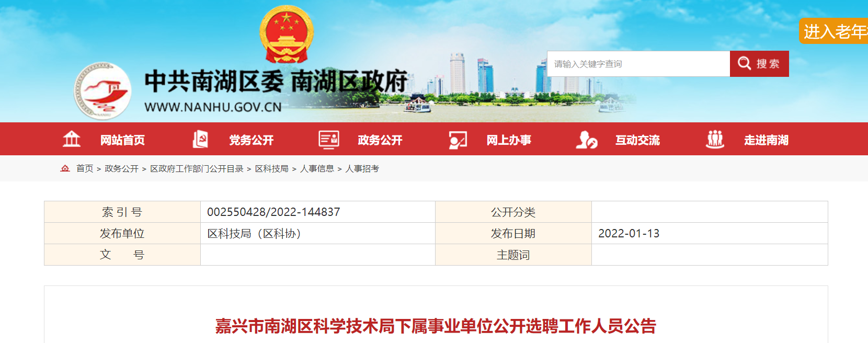Viewport: 868px width, 343px height.
Task: Click the party document icon beside 党务公开
Action: click(200, 139)
